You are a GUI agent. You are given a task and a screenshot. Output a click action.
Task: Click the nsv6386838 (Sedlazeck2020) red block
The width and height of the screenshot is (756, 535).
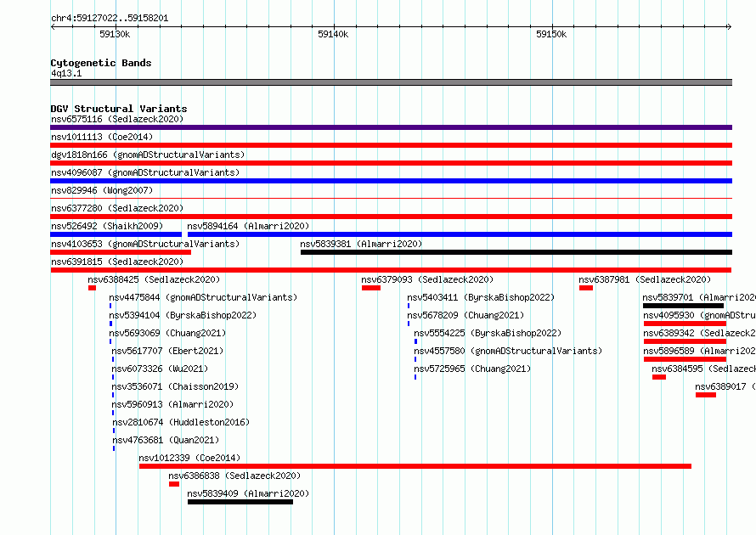(174, 484)
